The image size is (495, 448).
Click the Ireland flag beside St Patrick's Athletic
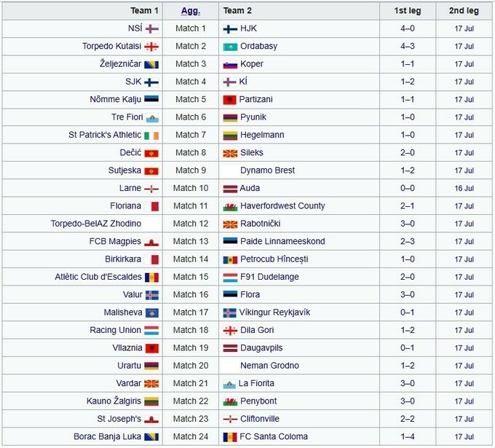[x=152, y=135]
